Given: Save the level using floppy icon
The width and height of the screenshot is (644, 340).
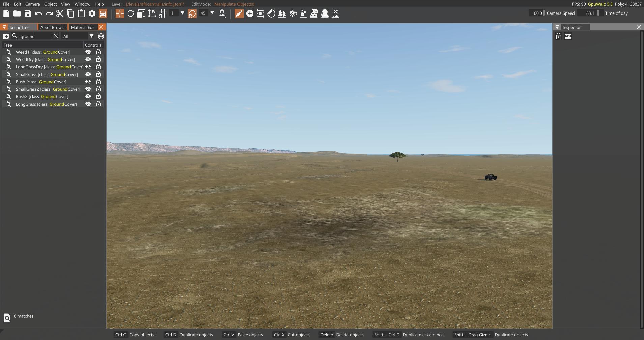Looking at the screenshot, I should point(28,13).
